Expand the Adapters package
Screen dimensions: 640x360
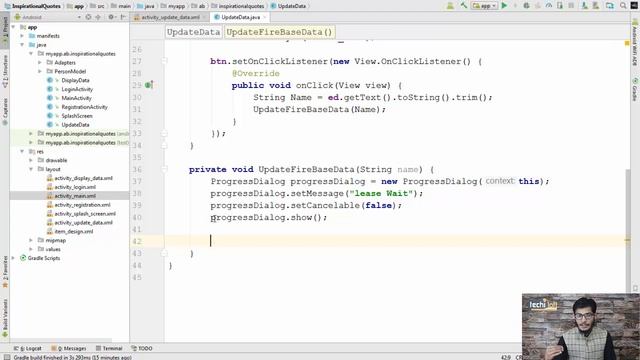(x=40, y=62)
